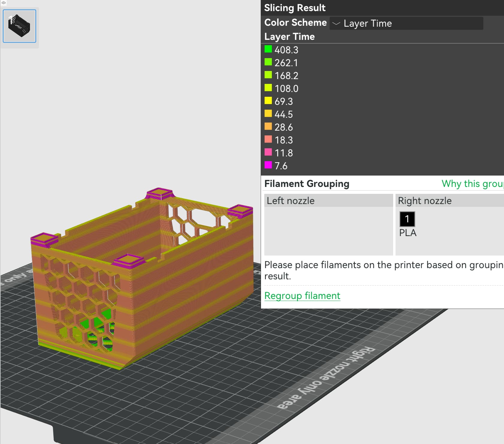Click the Left nozzle header
Viewport: 504px width, 444px height.
tap(328, 200)
